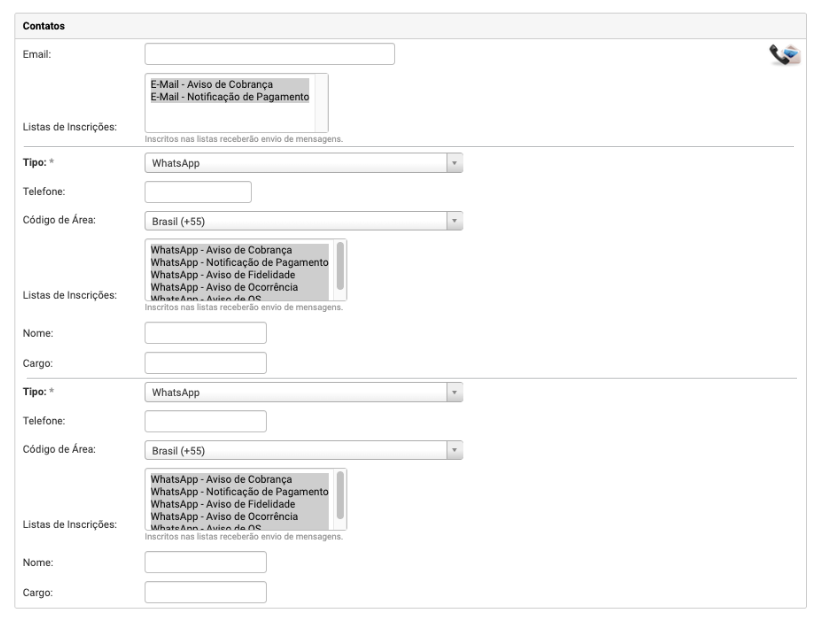The height and width of the screenshot is (623, 823).
Task: Click the second Telefone input field
Action: tap(205, 421)
